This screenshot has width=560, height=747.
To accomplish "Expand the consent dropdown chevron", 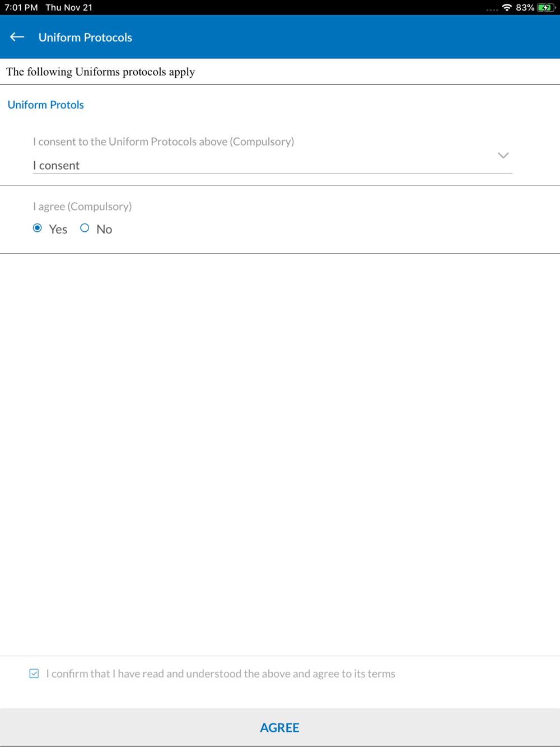I will [503, 156].
